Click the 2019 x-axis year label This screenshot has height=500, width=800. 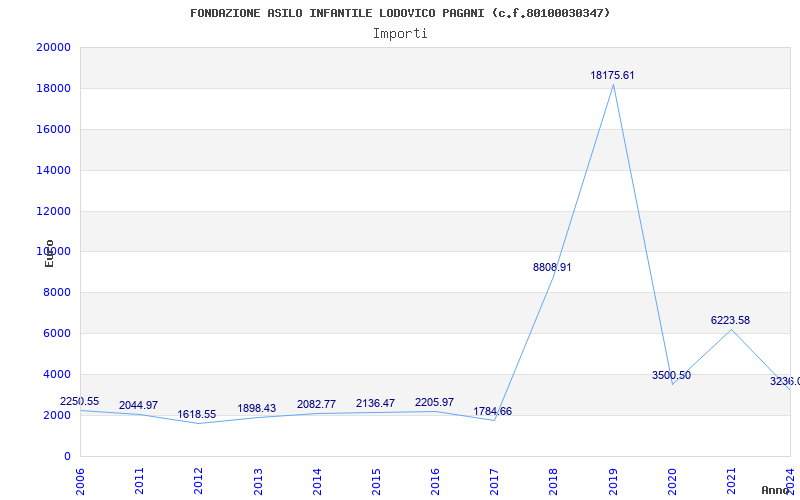[613, 481]
